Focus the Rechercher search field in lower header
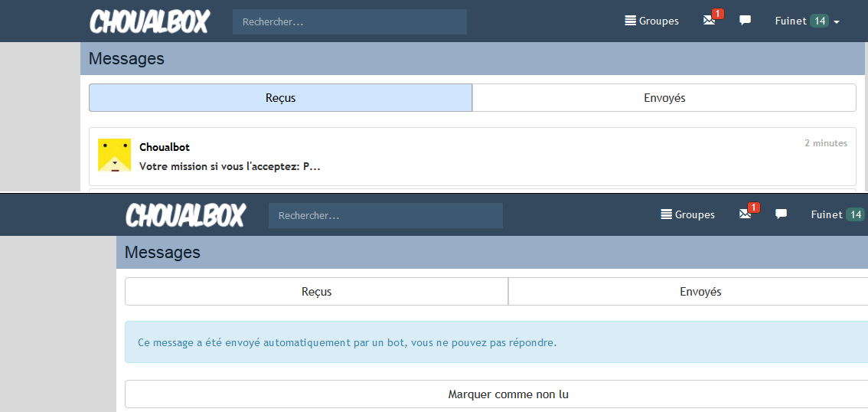 pos(385,216)
